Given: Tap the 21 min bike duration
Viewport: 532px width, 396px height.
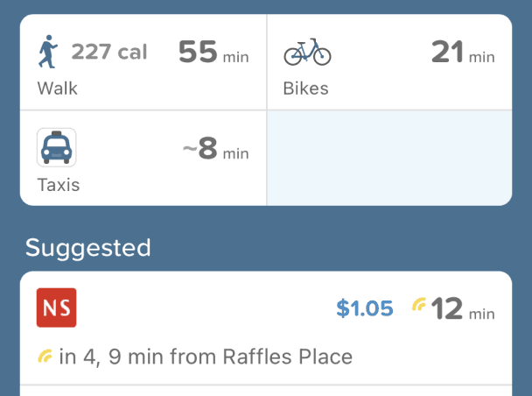Looking at the screenshot, I should (x=463, y=53).
